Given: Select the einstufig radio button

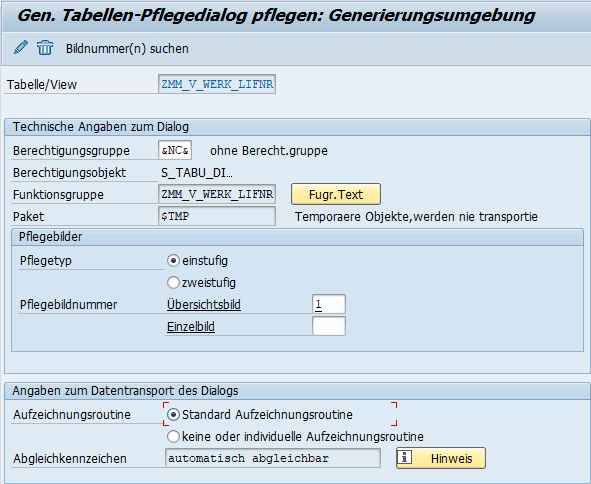Looking at the screenshot, I should tap(173, 260).
